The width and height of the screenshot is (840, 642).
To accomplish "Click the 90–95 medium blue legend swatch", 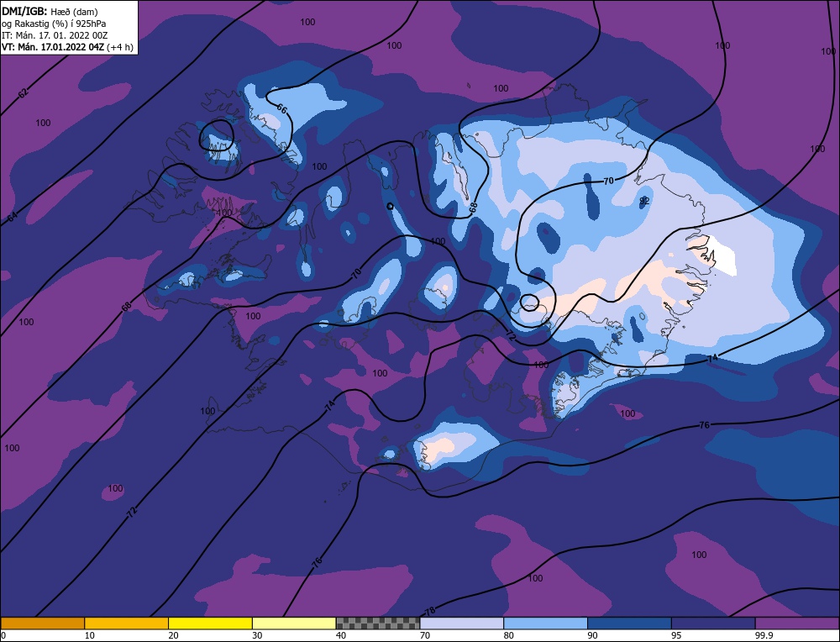I will tap(629, 623).
